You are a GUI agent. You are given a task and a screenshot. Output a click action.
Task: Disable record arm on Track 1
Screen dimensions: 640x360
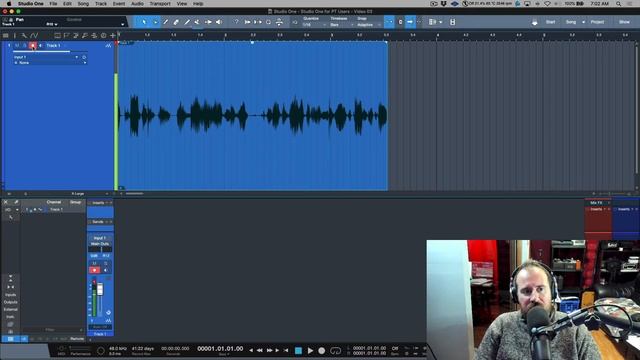click(33, 45)
